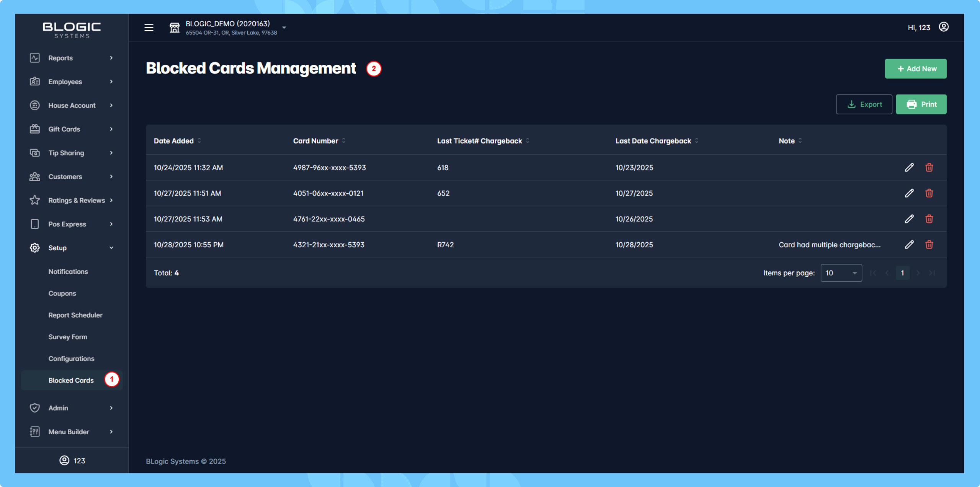Open Coupons under Setup
980x487 pixels.
pos(62,293)
